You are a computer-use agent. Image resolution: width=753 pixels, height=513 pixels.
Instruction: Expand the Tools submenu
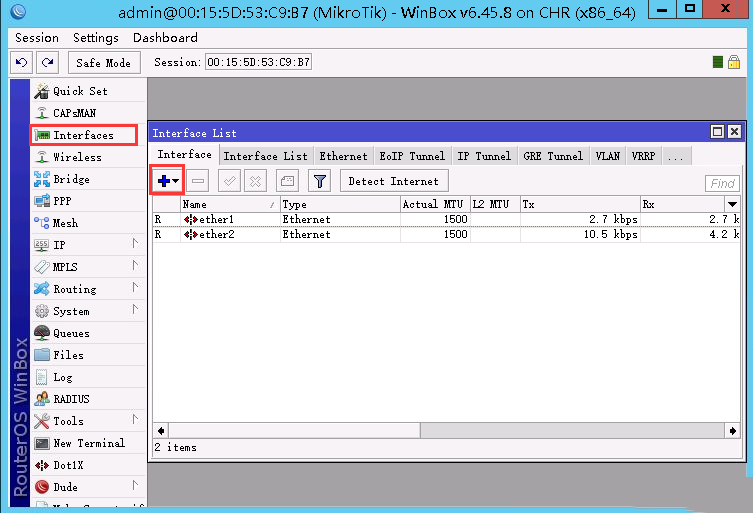point(135,420)
